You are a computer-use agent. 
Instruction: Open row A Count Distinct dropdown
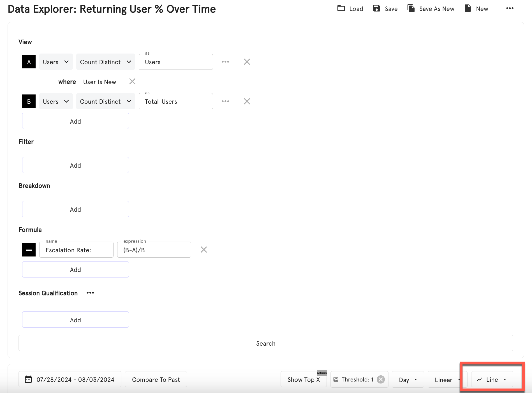[106, 62]
